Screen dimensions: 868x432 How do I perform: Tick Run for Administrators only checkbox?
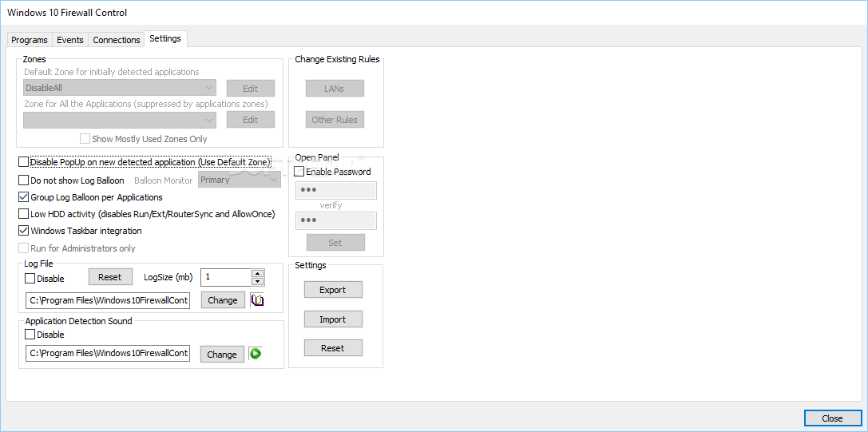(x=23, y=248)
